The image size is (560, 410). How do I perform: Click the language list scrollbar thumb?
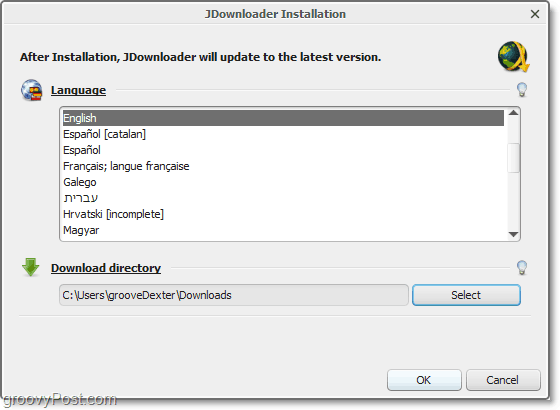pos(514,158)
